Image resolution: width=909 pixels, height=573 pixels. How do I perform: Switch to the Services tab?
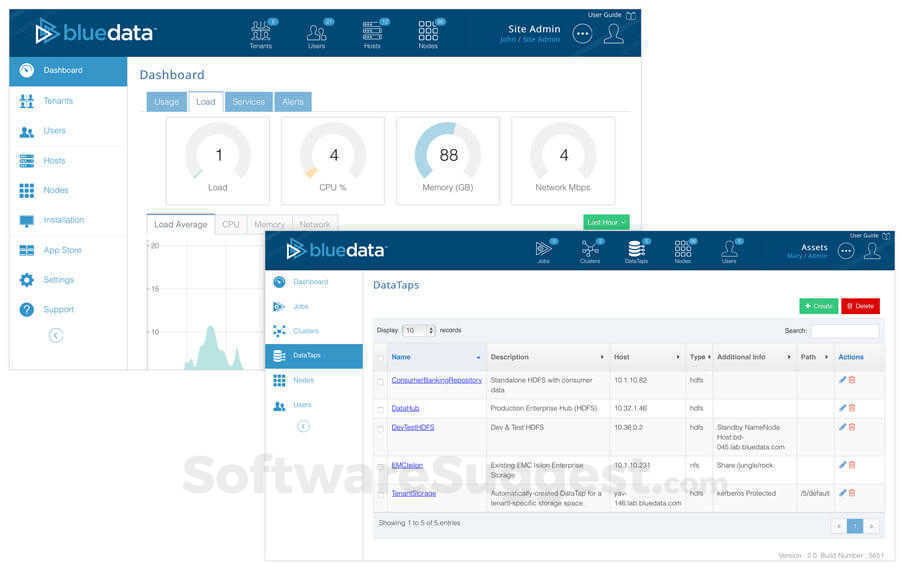coord(248,102)
